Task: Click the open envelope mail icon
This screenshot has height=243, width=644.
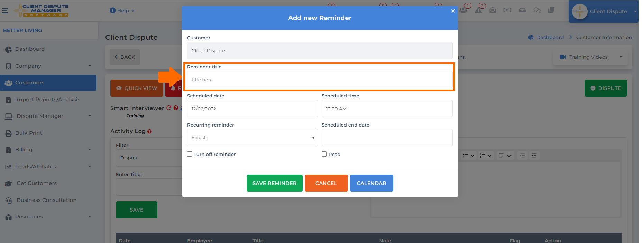Action: (x=493, y=10)
